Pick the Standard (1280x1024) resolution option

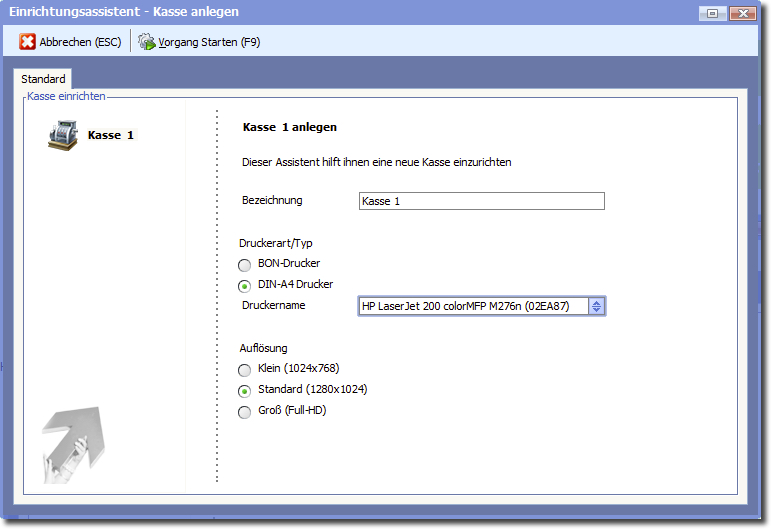coord(245,390)
